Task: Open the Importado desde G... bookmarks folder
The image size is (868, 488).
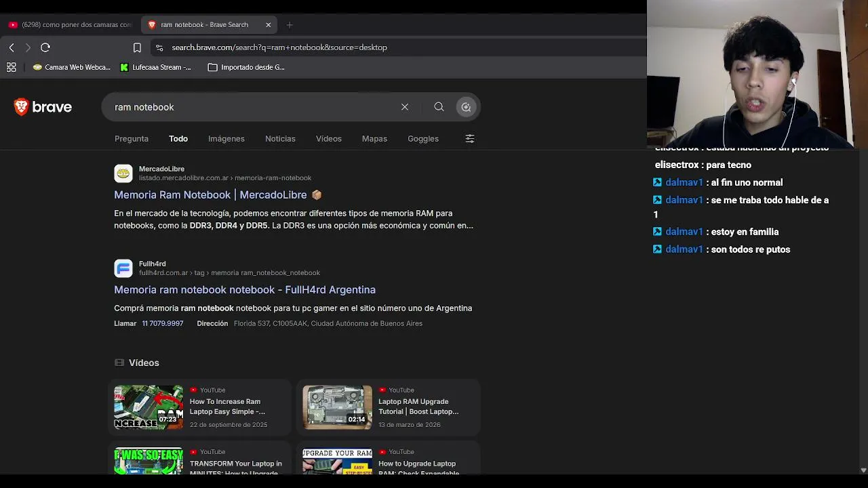Action: coord(246,67)
